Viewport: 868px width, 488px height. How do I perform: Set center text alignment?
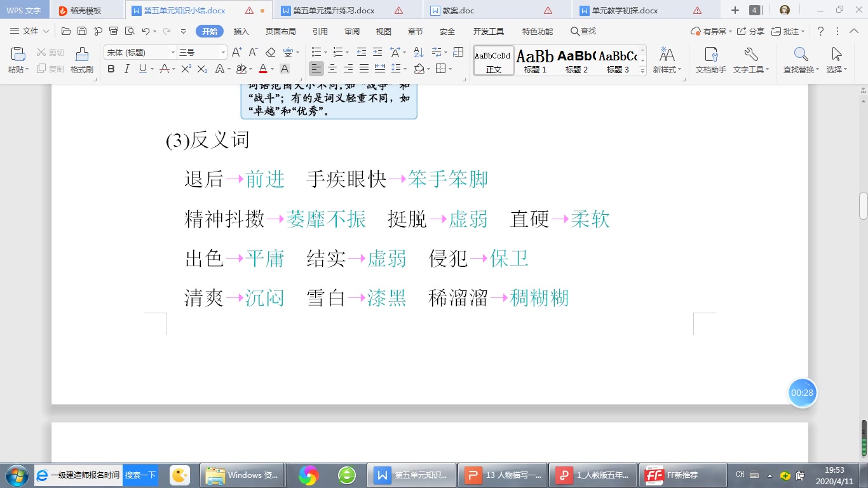click(x=332, y=69)
